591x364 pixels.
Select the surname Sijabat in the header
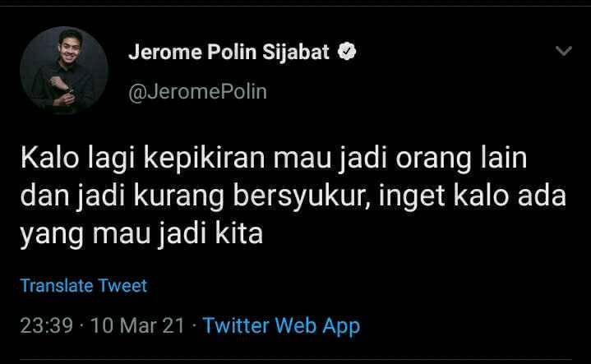(296, 53)
